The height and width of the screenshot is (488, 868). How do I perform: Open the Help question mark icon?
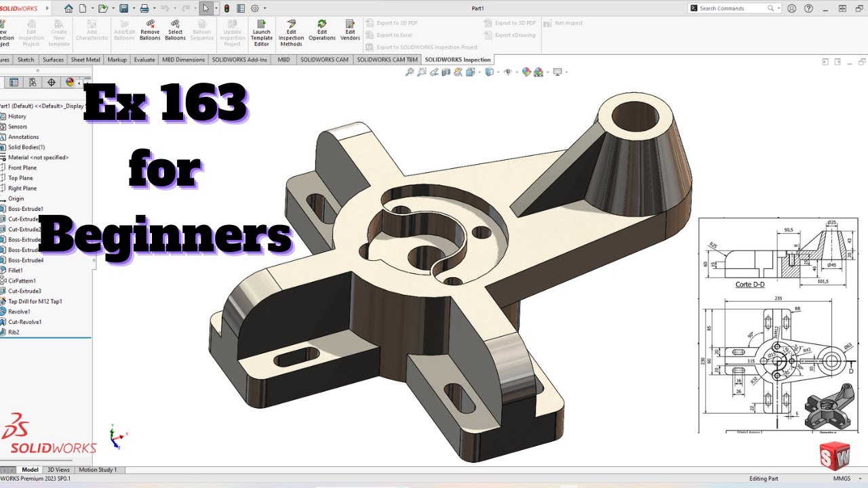(x=808, y=8)
